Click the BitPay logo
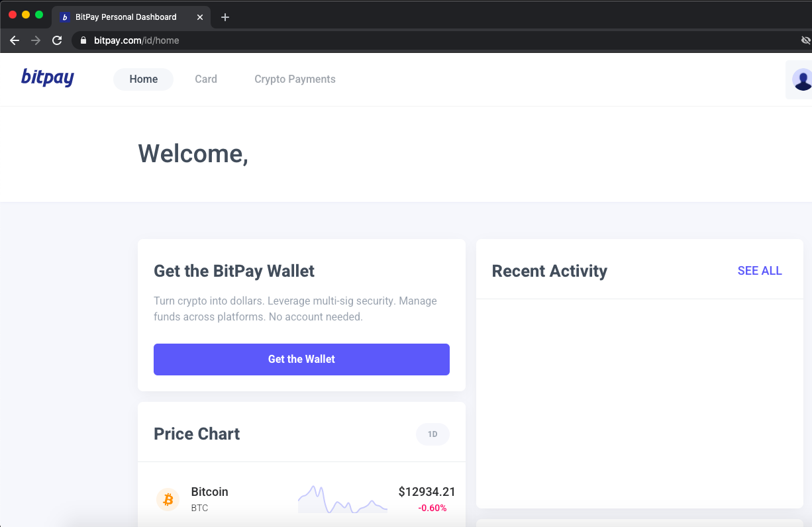The image size is (812, 527). (47, 78)
